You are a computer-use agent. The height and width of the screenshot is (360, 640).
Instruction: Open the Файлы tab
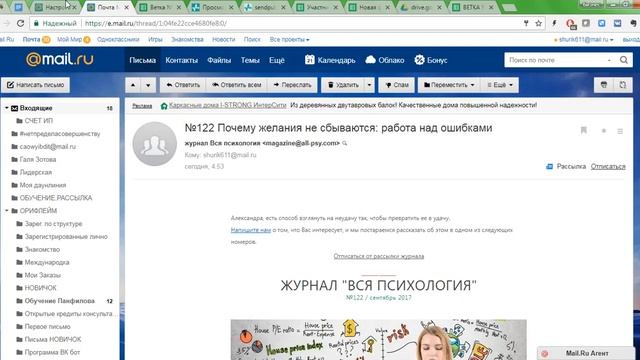click(219, 60)
